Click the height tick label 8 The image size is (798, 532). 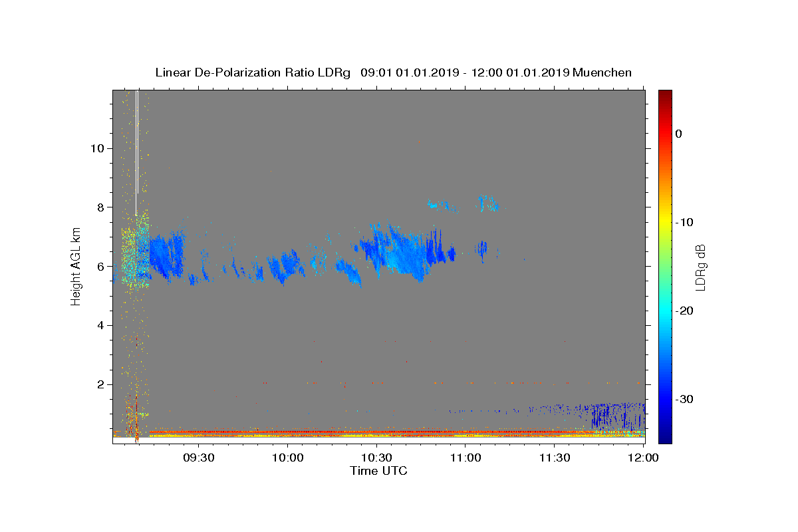[x=99, y=207]
